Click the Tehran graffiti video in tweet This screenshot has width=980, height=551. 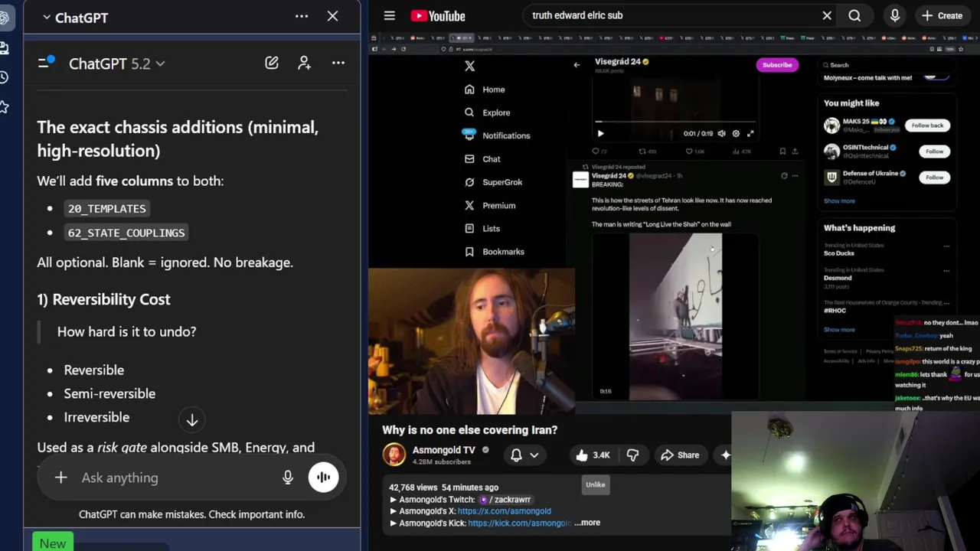[675, 317]
